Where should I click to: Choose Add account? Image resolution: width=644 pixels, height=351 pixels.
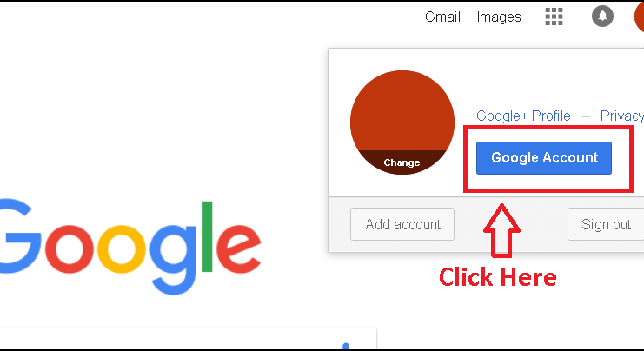(x=402, y=224)
